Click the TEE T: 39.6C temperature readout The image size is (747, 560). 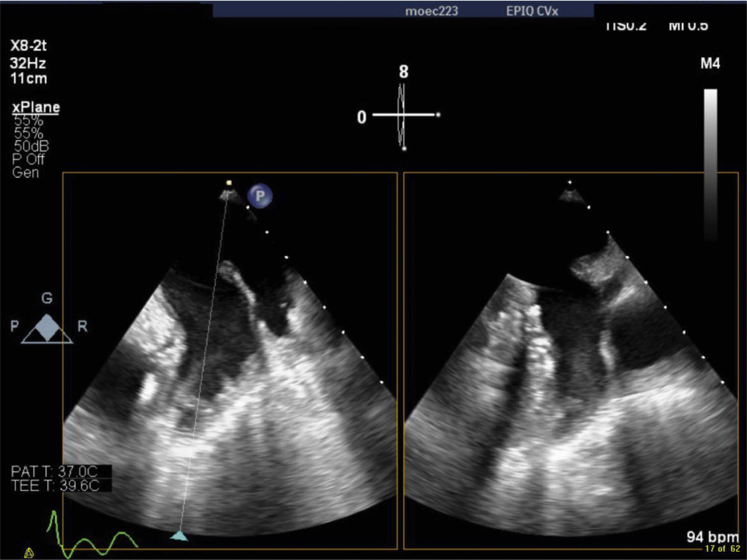click(55, 485)
